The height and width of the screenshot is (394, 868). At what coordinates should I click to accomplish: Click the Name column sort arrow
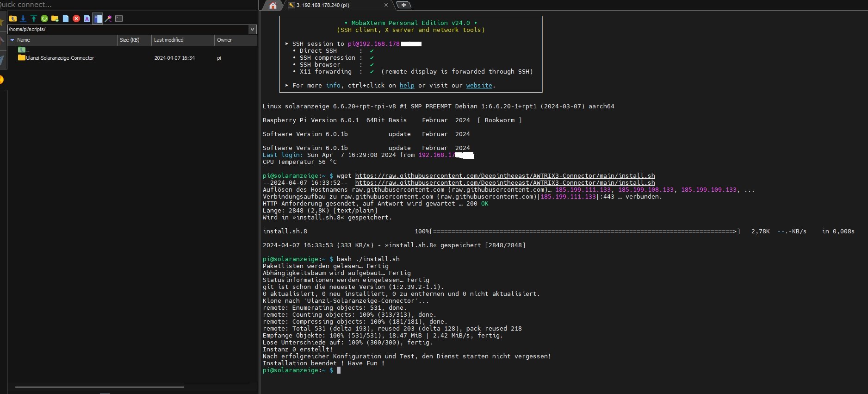point(12,40)
